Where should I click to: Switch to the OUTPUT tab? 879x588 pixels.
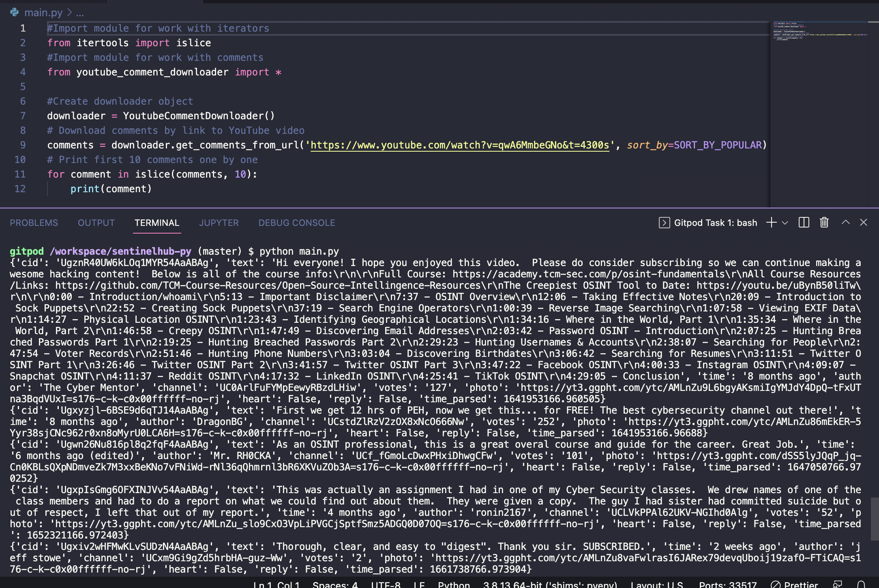click(x=96, y=223)
